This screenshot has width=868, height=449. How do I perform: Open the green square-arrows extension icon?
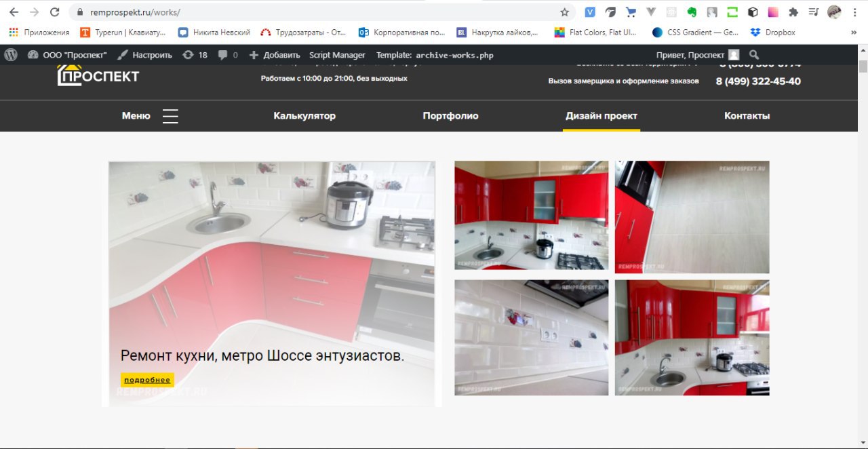coord(732,12)
